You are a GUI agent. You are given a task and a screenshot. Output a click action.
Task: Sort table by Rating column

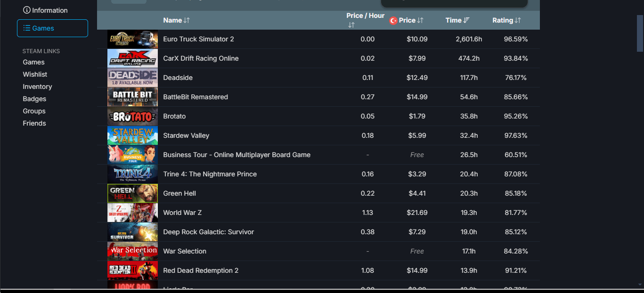(x=506, y=20)
